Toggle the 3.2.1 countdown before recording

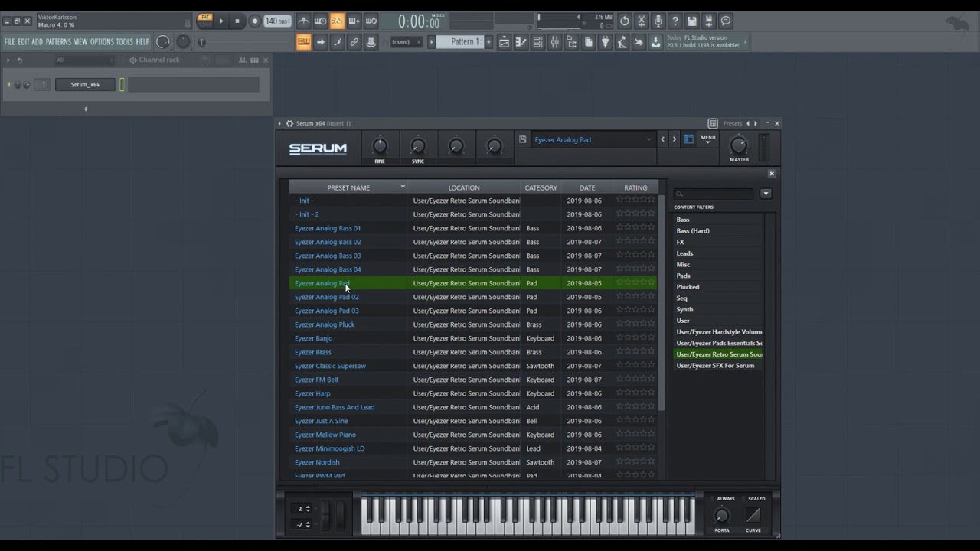pos(338,21)
